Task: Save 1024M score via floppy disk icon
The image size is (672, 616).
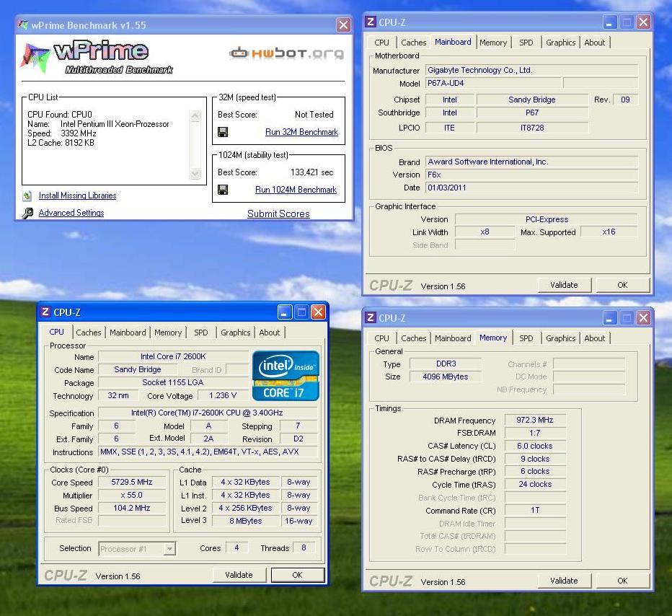Action: click(222, 190)
